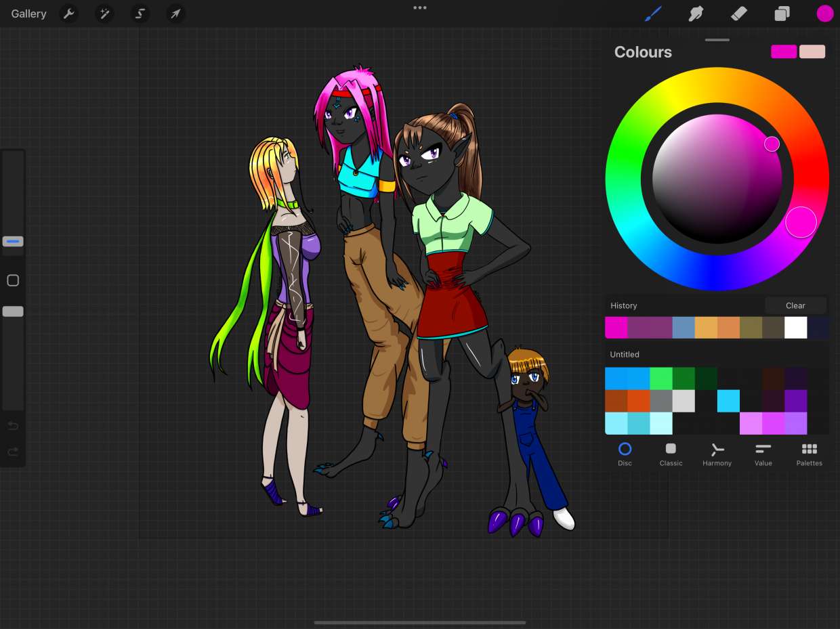Click the Undo arrow on sidebar
Viewport: 840px width, 629px height.
13,425
